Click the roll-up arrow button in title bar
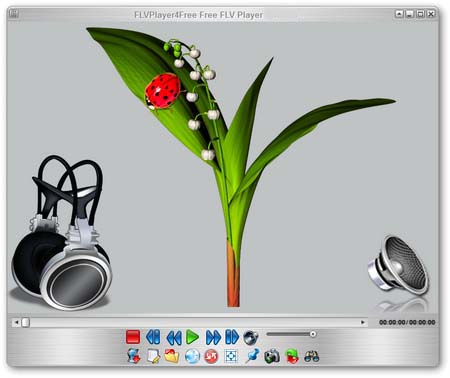 click(399, 14)
